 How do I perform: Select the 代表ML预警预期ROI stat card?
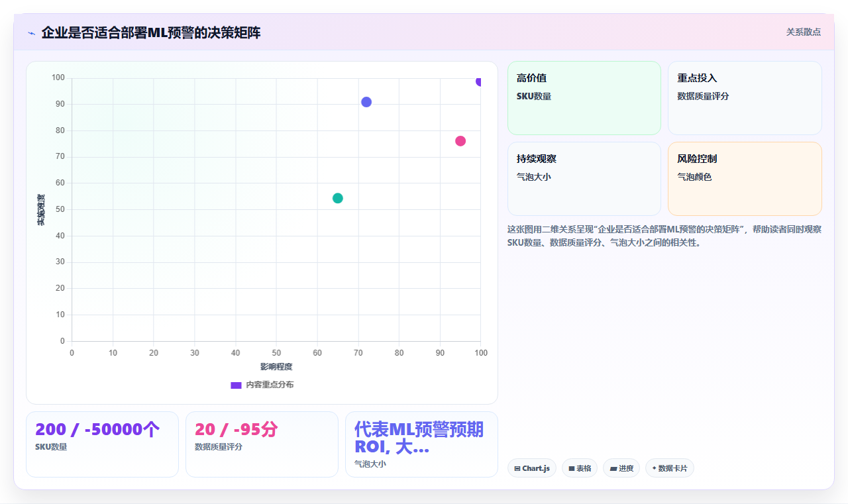421,444
